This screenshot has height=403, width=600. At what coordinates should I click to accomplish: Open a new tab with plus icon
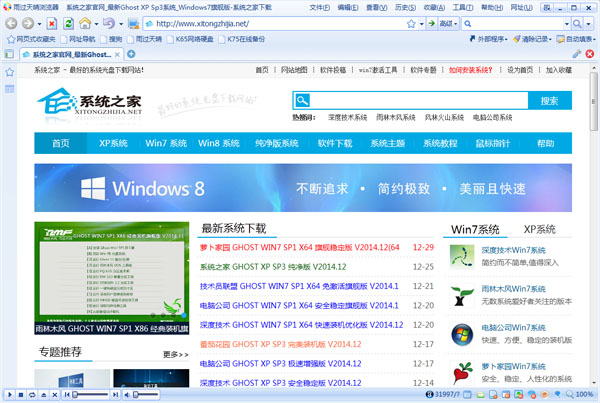coord(131,54)
